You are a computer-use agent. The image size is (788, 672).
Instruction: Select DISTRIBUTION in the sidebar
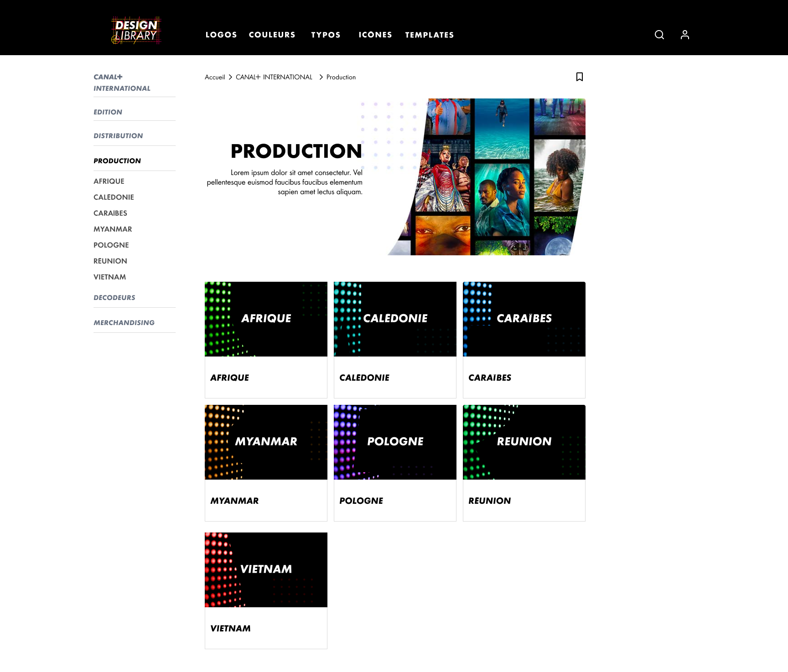pyautogui.click(x=118, y=136)
